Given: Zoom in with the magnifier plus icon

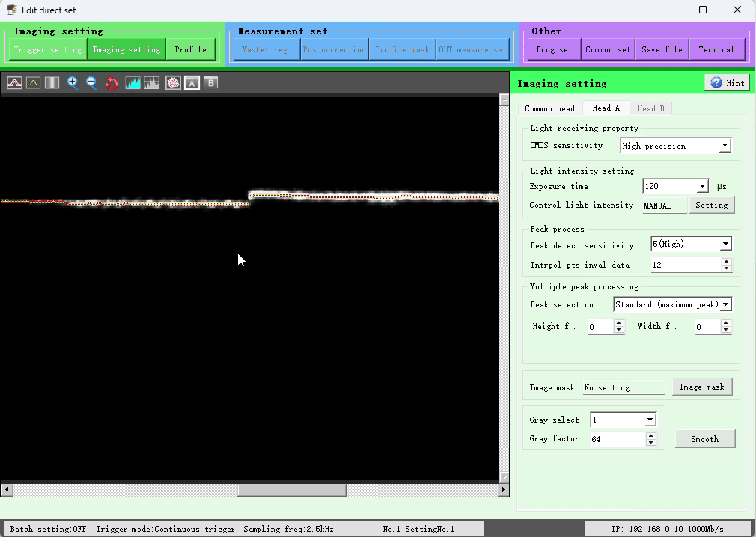Looking at the screenshot, I should (x=73, y=83).
